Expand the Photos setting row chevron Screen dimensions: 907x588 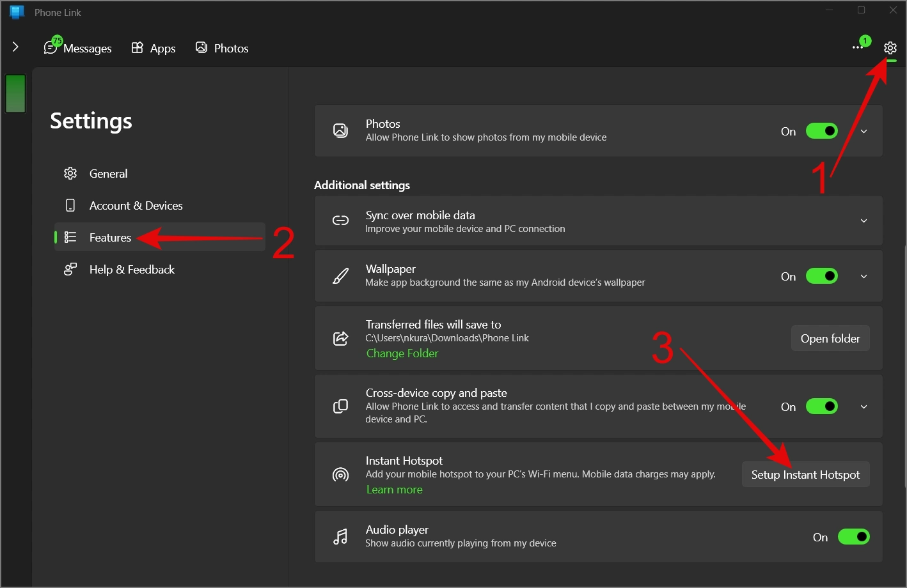point(864,132)
